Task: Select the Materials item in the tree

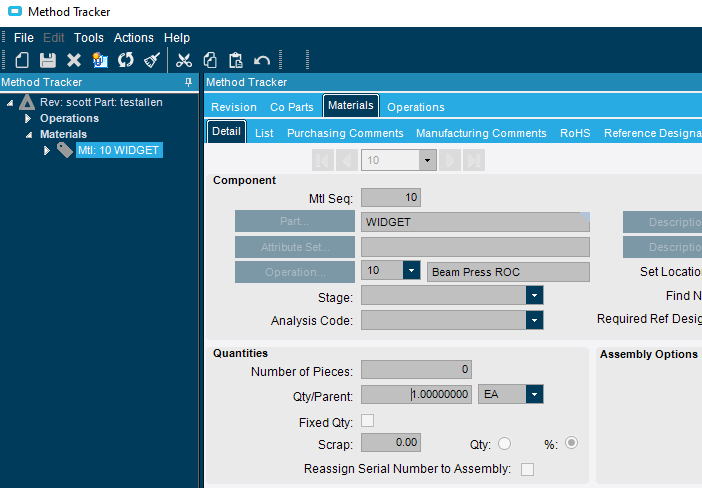Action: [x=63, y=134]
